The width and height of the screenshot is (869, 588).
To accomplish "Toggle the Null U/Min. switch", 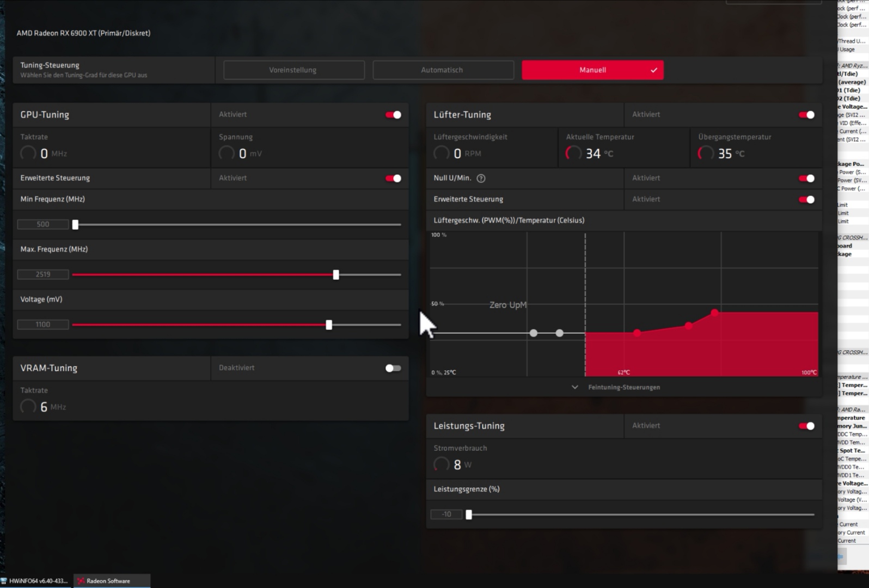I will coord(806,178).
